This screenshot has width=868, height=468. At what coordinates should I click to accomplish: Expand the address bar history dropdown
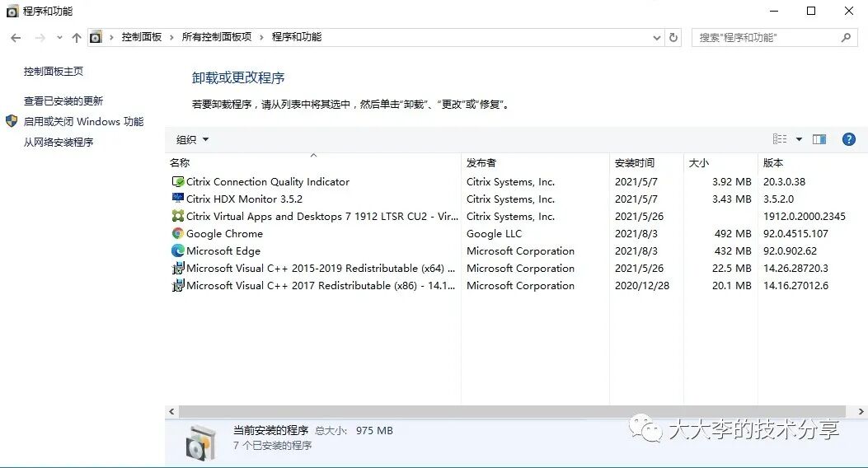656,38
